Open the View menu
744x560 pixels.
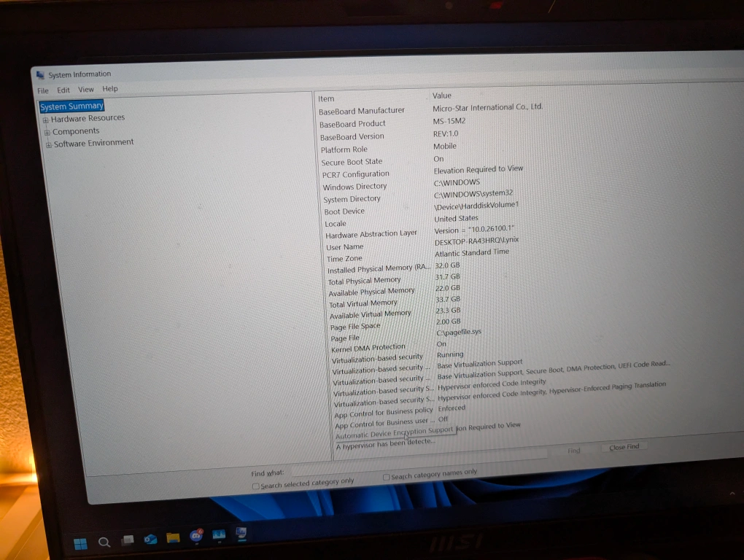coord(86,89)
